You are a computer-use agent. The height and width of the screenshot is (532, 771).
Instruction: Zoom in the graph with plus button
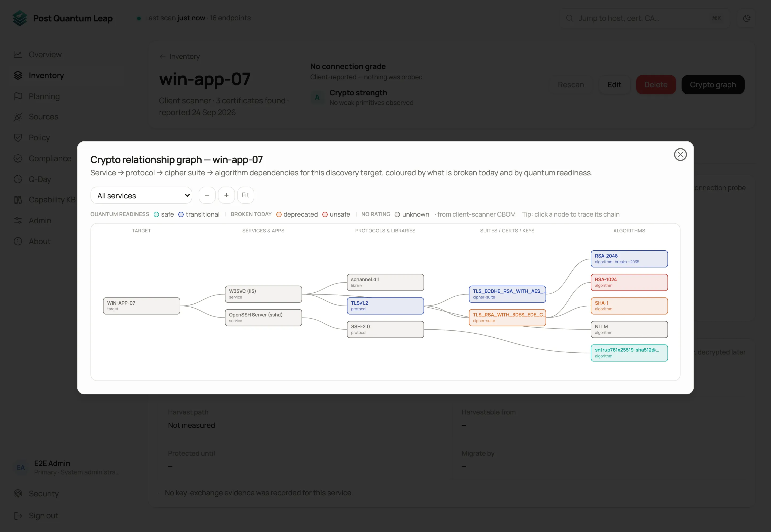[226, 195]
